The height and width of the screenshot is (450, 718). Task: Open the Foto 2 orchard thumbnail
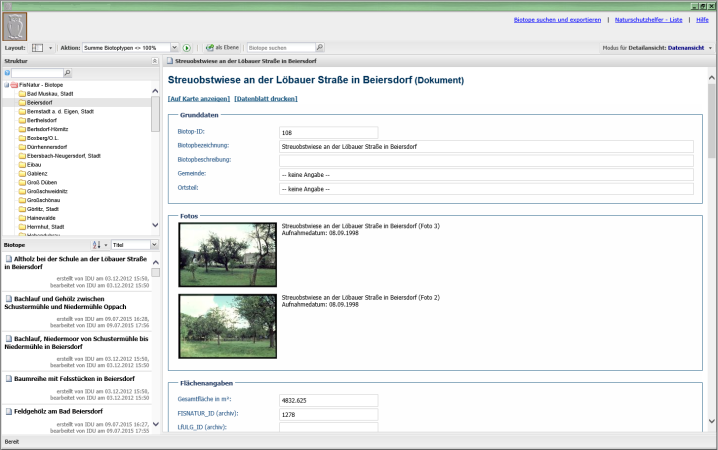(228, 326)
